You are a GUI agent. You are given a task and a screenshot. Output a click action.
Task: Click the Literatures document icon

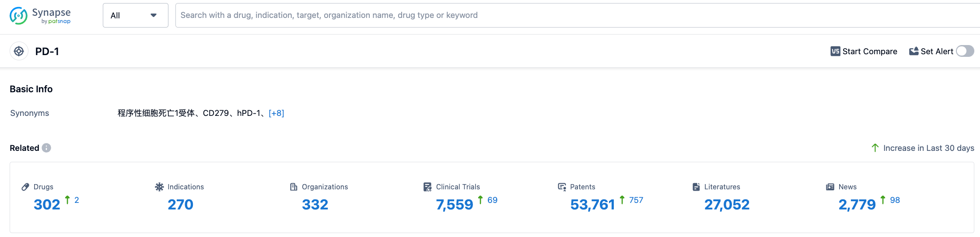pyautogui.click(x=696, y=187)
